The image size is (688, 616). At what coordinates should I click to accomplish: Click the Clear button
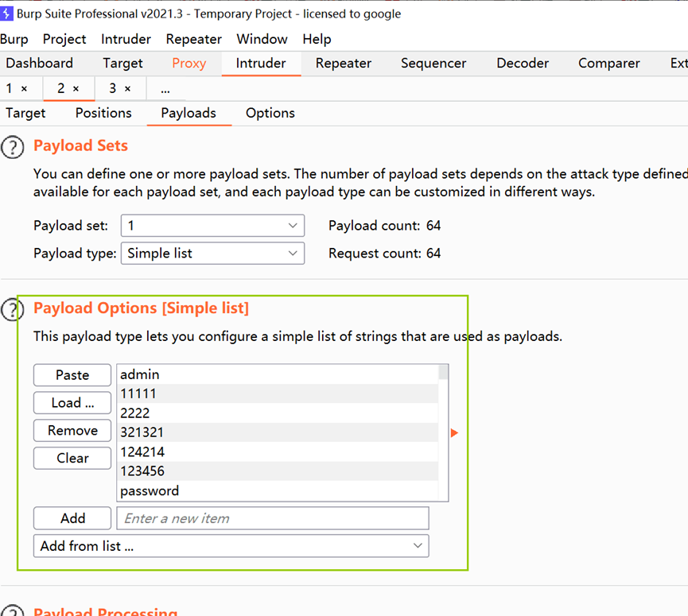72,458
